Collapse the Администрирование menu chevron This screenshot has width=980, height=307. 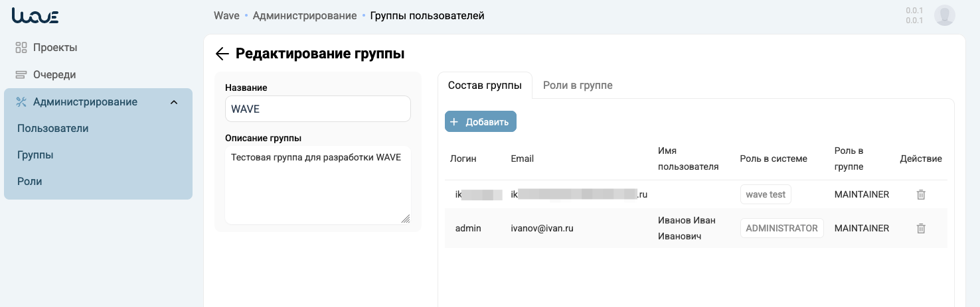[174, 102]
